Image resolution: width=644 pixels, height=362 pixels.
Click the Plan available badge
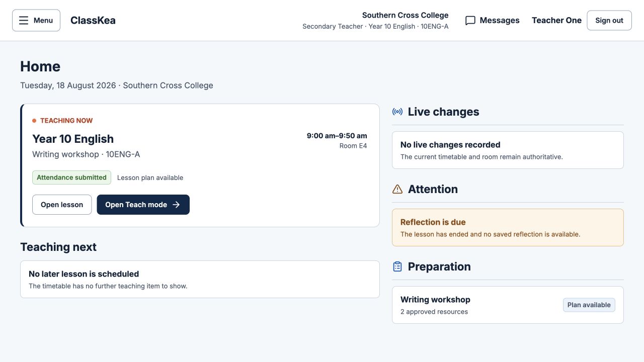589,305
